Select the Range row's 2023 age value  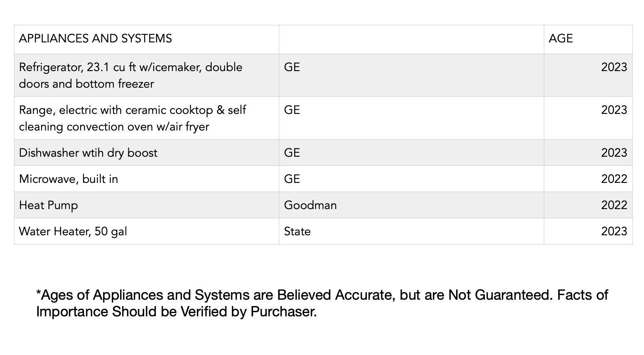tap(614, 110)
